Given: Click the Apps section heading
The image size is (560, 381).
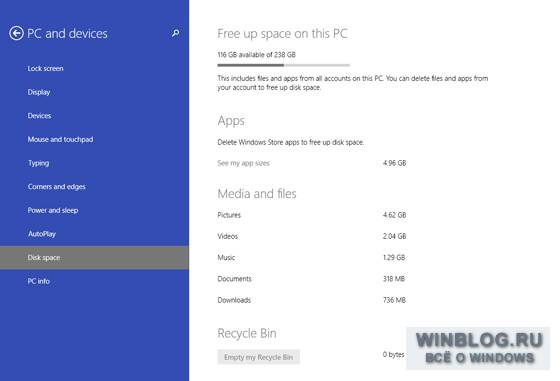Looking at the screenshot, I should [231, 121].
